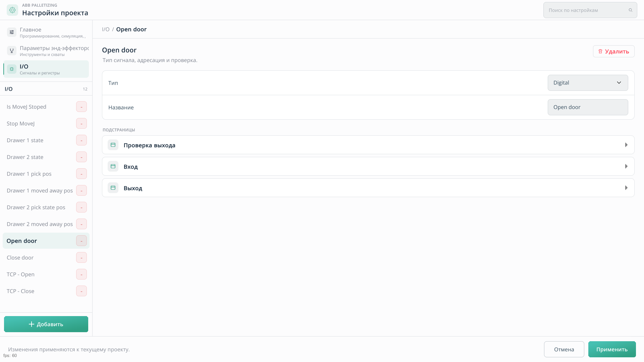This screenshot has width=644, height=362.
Task: Select Drawer 2 state signal
Action: coord(46,157)
